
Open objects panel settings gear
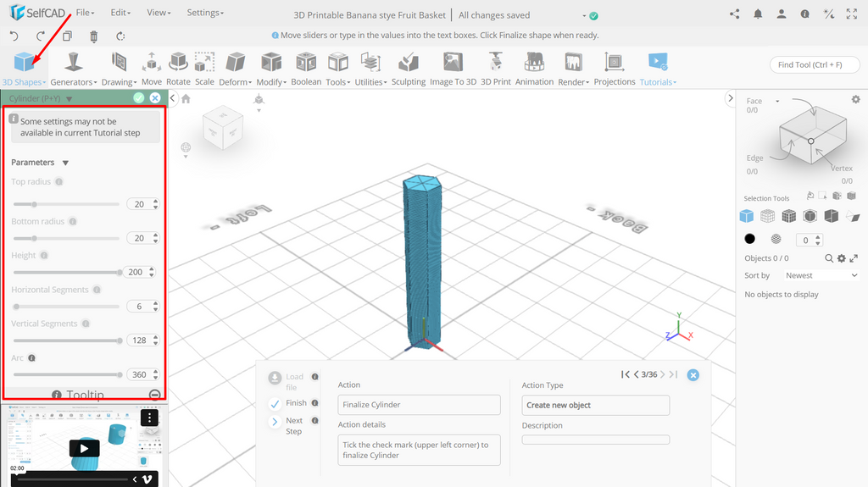coord(842,258)
